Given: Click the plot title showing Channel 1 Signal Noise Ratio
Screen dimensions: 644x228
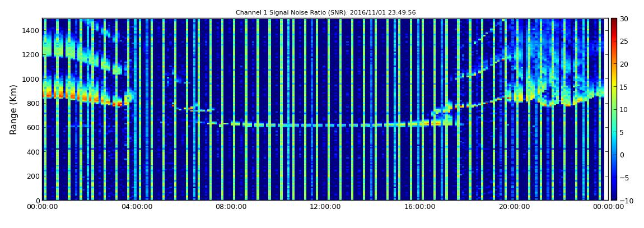Looking at the screenshot, I should point(325,13).
